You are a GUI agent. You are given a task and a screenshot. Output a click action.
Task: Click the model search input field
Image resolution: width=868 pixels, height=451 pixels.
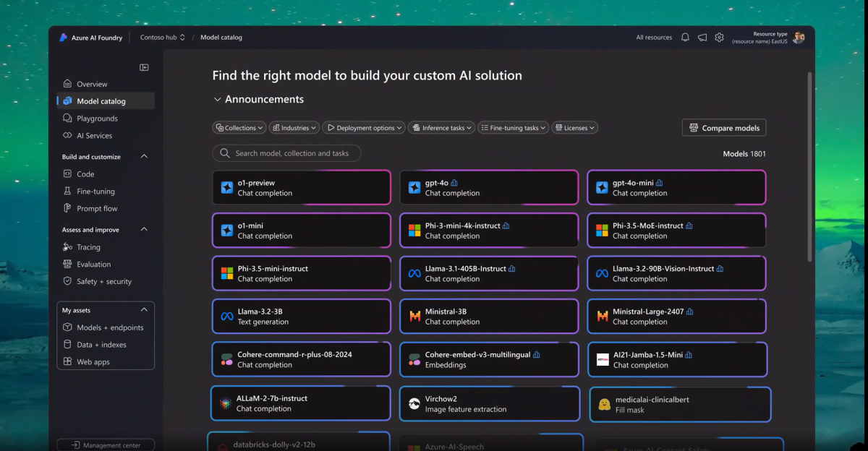pos(286,153)
